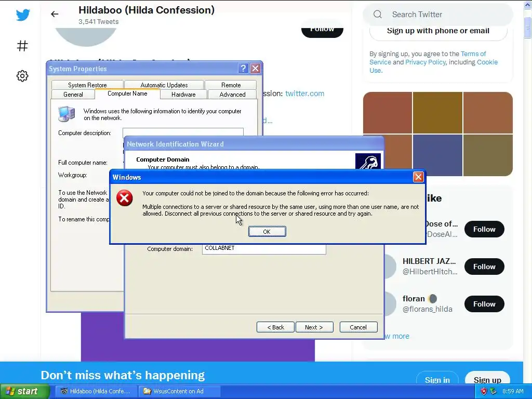Click the scrollbar up arrow

click(x=528, y=5)
